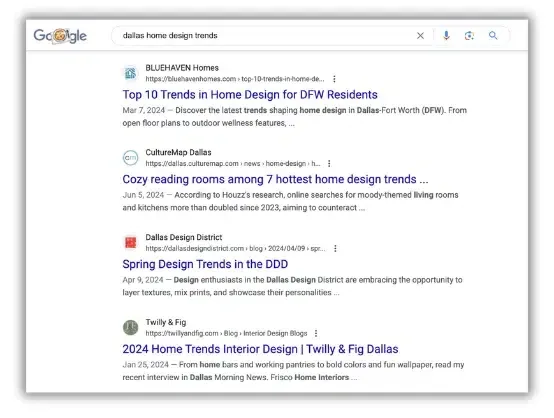The image size is (554, 418).
Task: Start voice search with microphone icon
Action: click(x=447, y=35)
